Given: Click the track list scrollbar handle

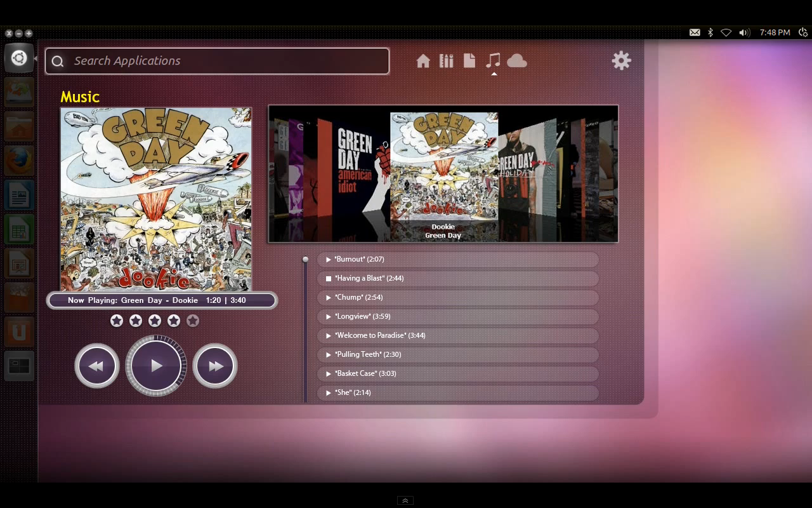Looking at the screenshot, I should pos(305,259).
